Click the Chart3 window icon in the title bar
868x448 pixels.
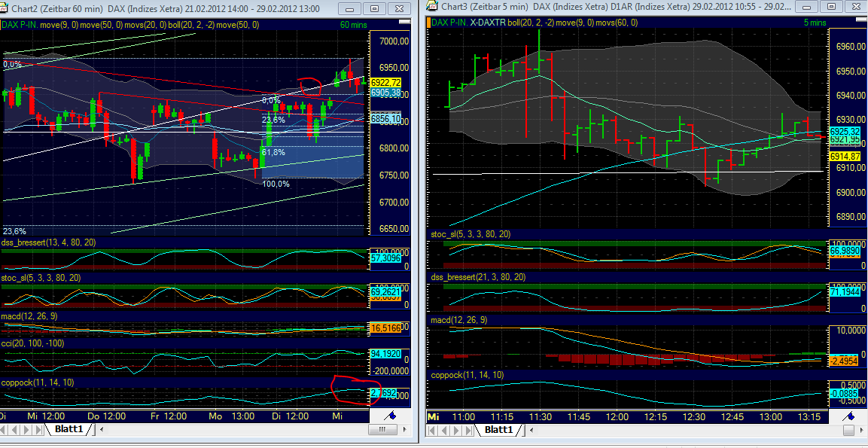pyautogui.click(x=429, y=8)
